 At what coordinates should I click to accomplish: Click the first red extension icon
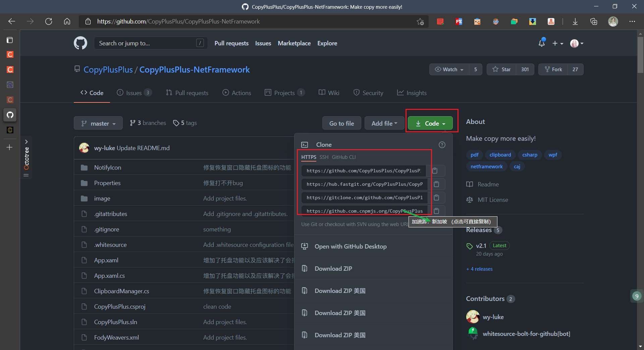point(440,21)
